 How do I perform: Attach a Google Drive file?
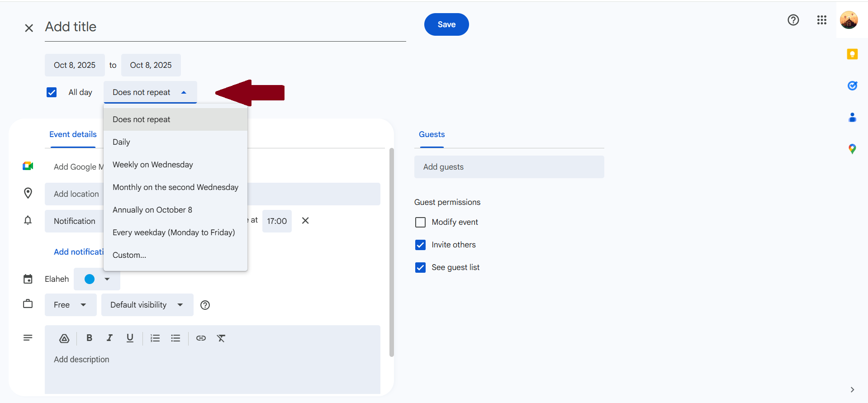pos(64,338)
